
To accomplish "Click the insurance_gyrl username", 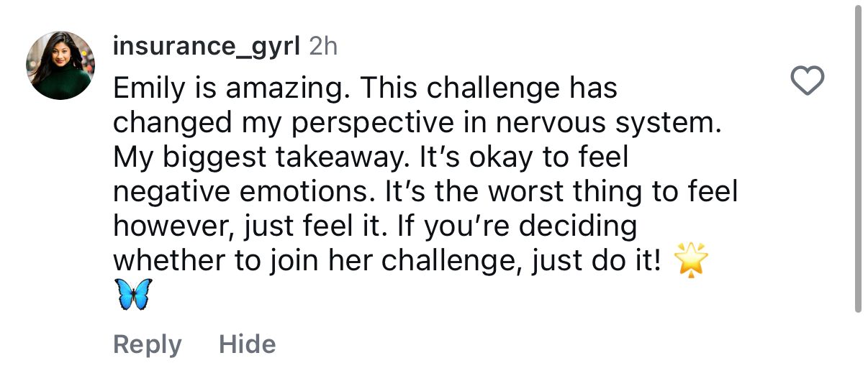I will 207,47.
